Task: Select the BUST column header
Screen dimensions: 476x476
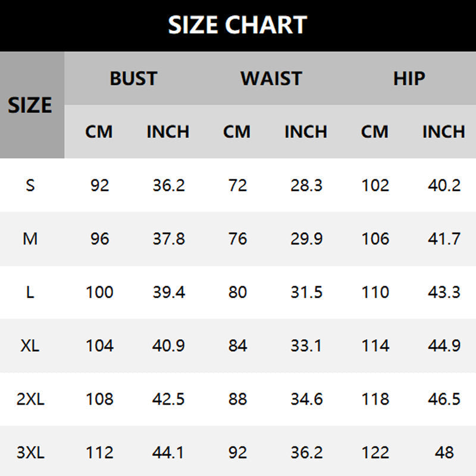Action: (133, 79)
